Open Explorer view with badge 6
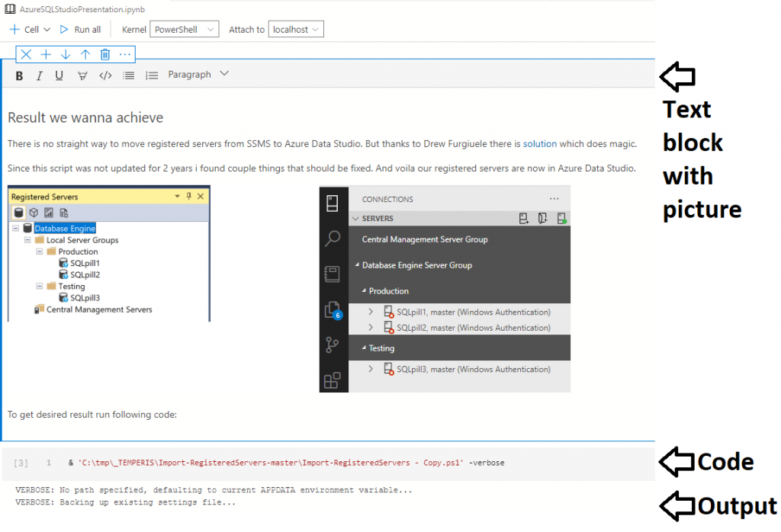This screenshot has width=781, height=532. [333, 310]
